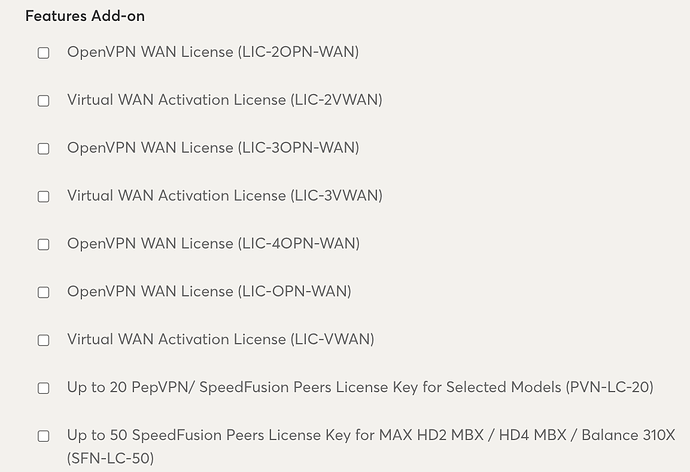Click the "Features Add-on" section heading
Image resolution: width=690 pixels, height=472 pixels.
85,17
